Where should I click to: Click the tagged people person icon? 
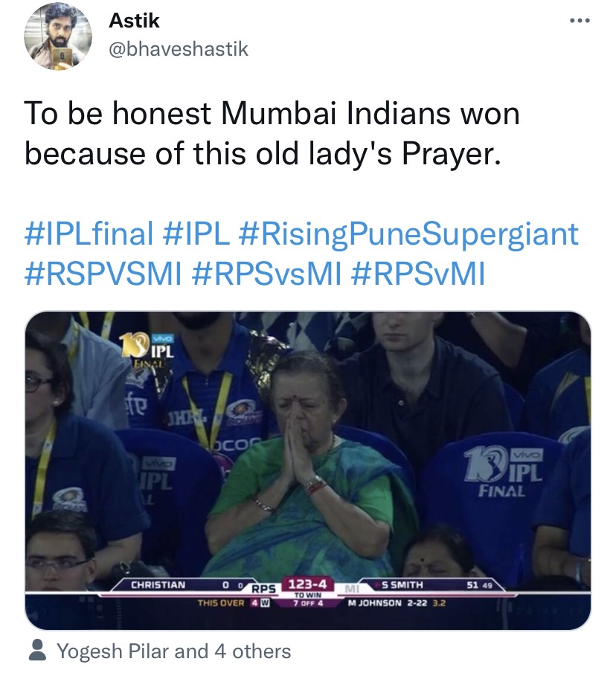36,652
